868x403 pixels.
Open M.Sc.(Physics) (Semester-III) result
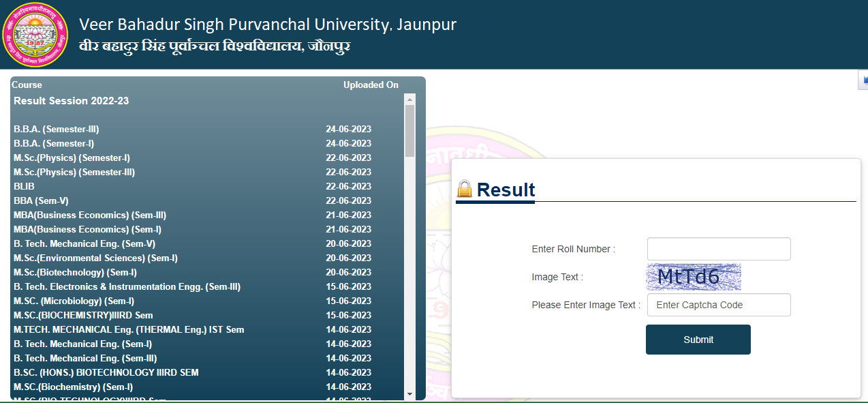(74, 172)
